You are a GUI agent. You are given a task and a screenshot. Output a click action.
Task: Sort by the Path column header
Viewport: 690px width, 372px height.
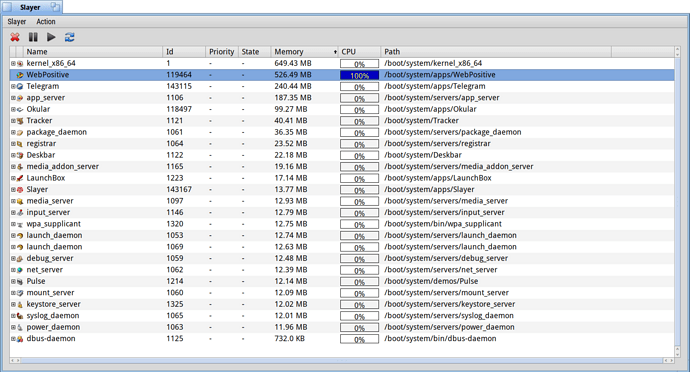click(496, 52)
